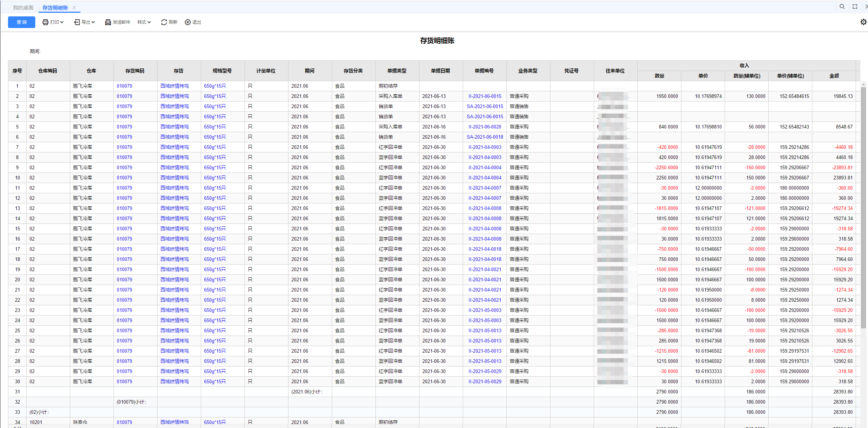Click the 存货分类 column header
Image resolution: width=868 pixels, height=428 pixels.
tap(353, 71)
